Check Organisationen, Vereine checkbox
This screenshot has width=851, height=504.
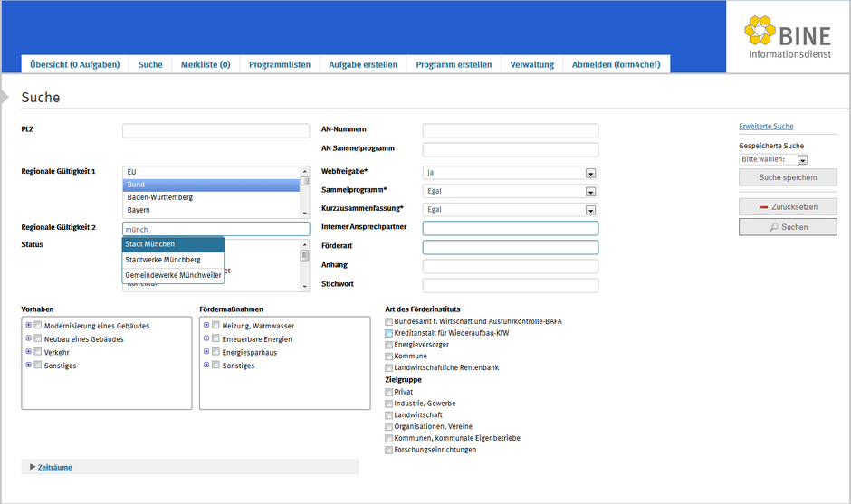(x=388, y=427)
